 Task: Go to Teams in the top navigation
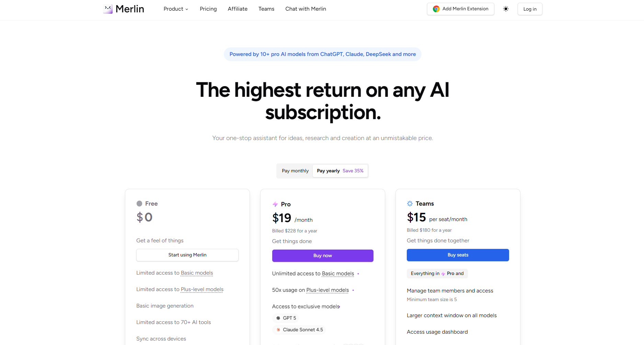pos(266,9)
